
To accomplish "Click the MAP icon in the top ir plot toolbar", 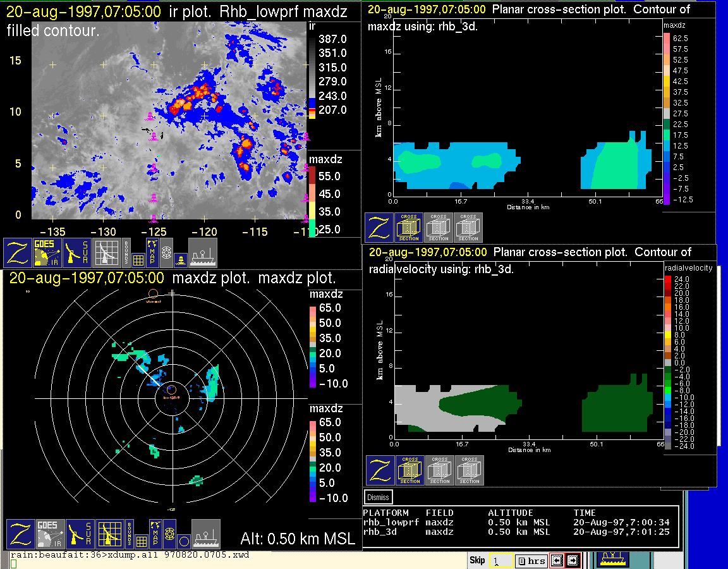I will pos(152,251).
